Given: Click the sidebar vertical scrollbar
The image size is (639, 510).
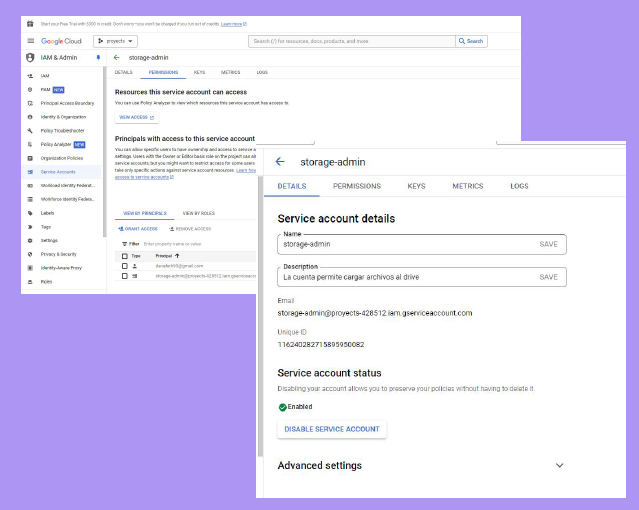Looking at the screenshot, I should [104, 151].
